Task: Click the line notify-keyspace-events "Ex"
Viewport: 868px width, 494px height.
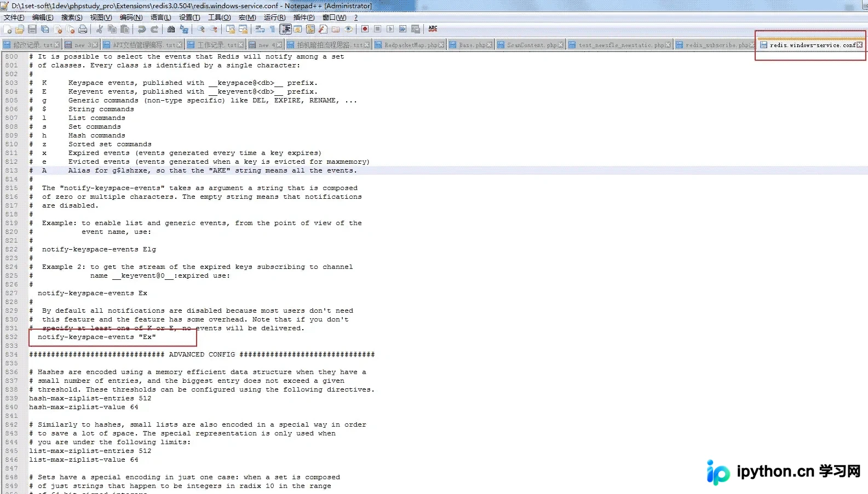Action: click(x=96, y=337)
